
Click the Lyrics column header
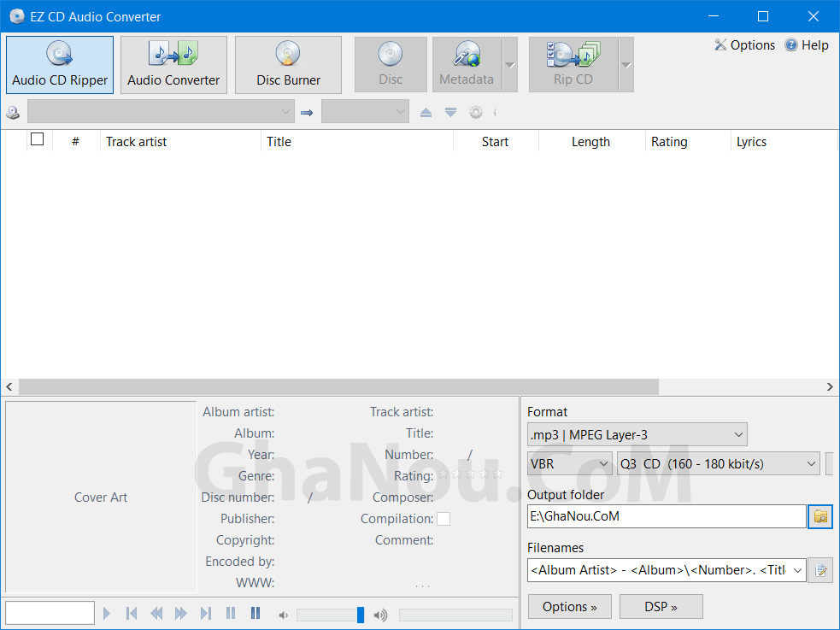coord(784,141)
